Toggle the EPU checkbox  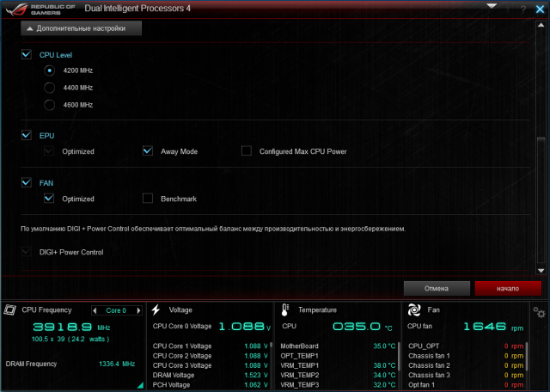pyautogui.click(x=27, y=135)
